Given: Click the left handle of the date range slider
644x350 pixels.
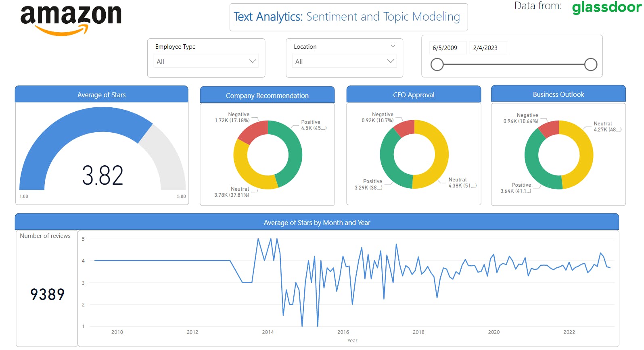Looking at the screenshot, I should pos(437,64).
